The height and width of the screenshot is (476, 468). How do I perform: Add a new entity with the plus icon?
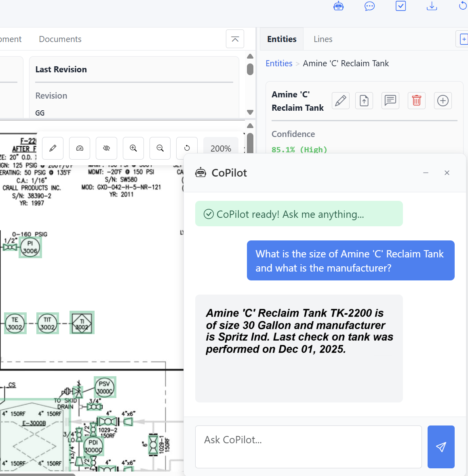click(x=443, y=101)
